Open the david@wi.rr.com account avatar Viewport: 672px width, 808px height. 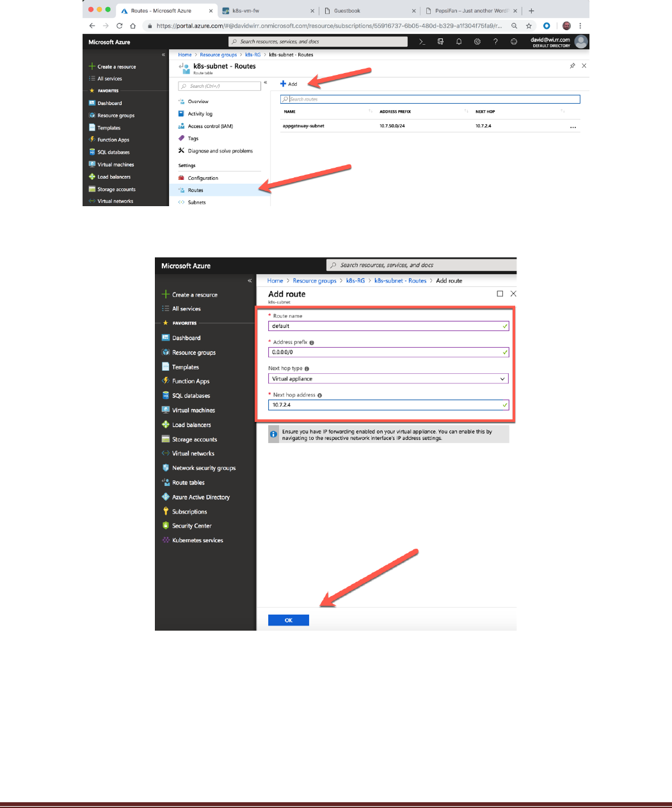[x=581, y=42]
